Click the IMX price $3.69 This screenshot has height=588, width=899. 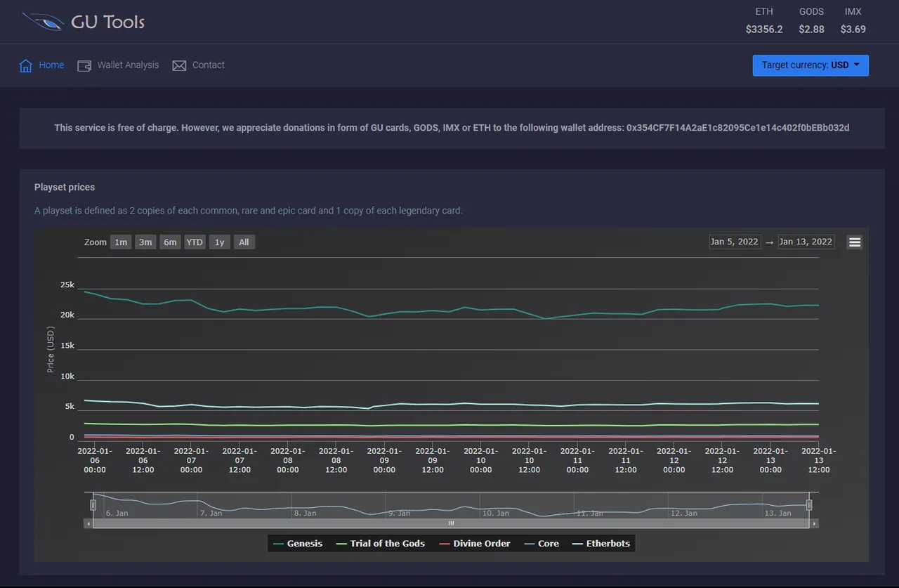click(x=853, y=30)
